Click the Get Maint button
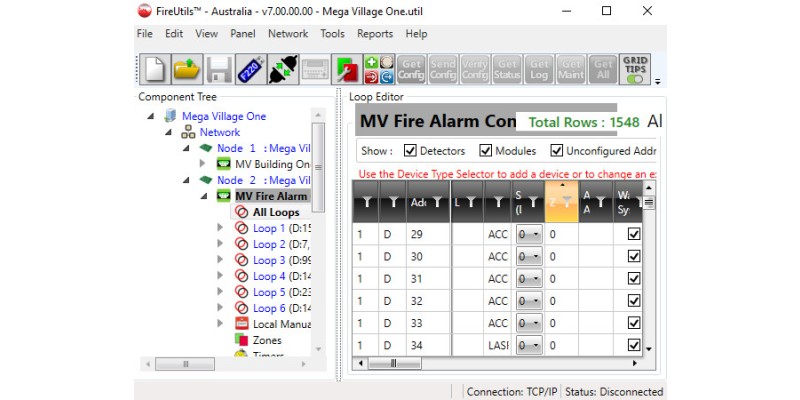This screenshot has height=400, width=800. tap(571, 69)
